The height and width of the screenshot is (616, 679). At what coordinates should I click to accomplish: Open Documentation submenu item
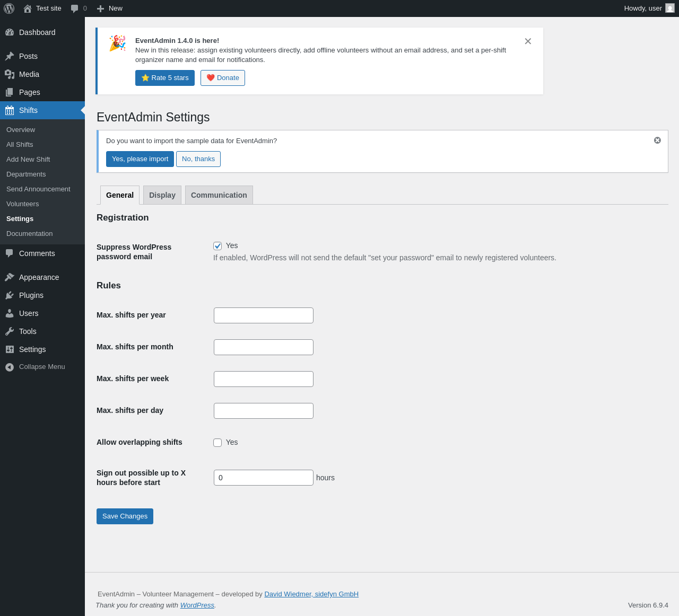30,234
